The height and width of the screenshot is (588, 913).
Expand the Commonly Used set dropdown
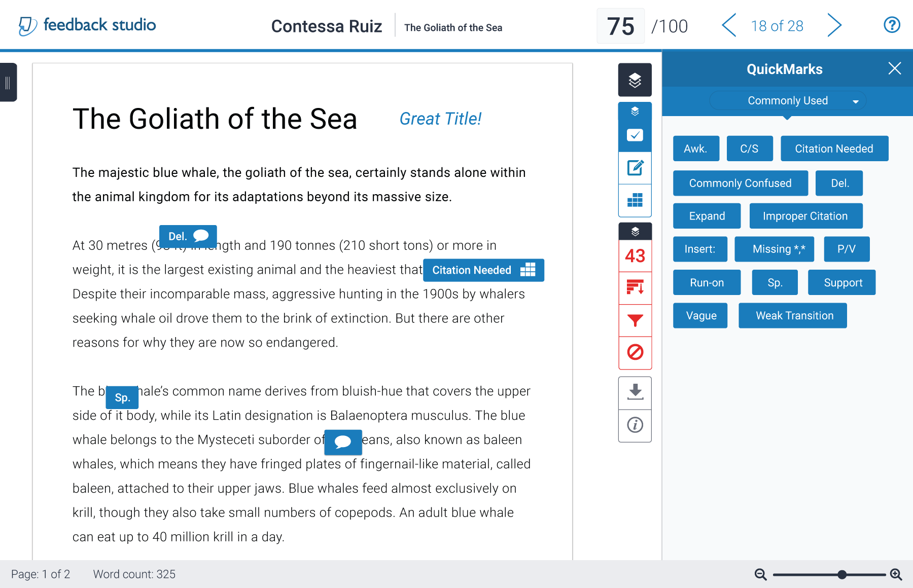tap(788, 101)
